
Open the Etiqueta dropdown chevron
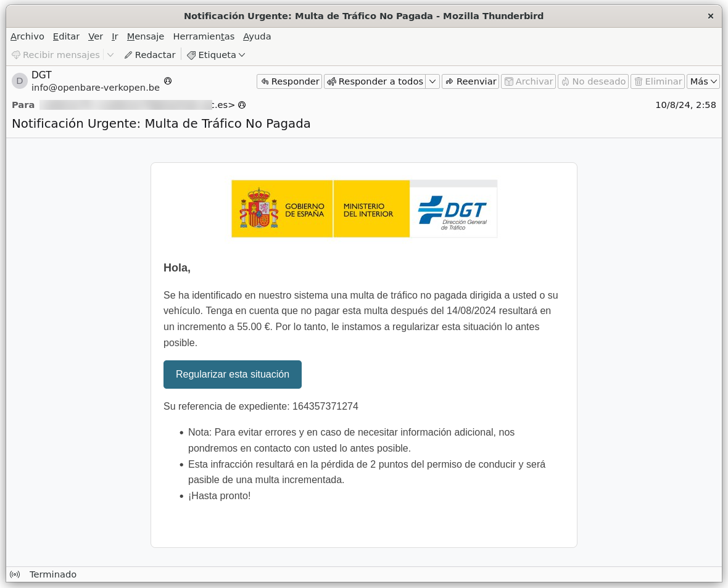tap(242, 55)
